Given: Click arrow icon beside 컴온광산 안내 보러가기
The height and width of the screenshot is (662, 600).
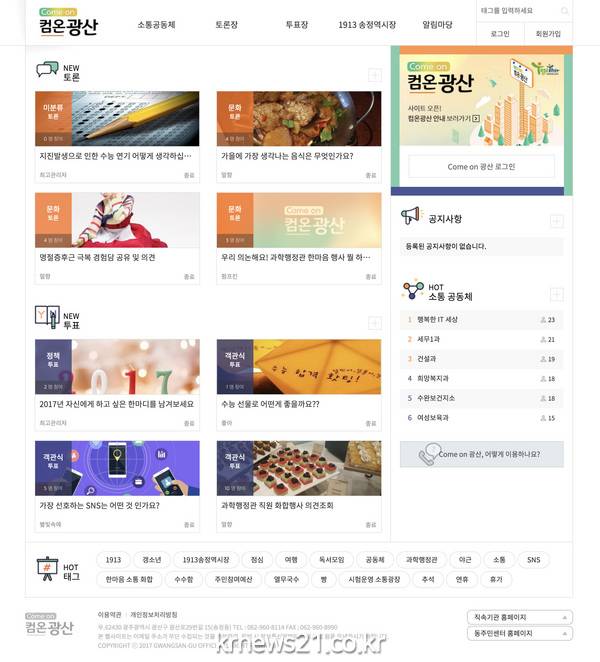Looking at the screenshot, I should [x=476, y=117].
